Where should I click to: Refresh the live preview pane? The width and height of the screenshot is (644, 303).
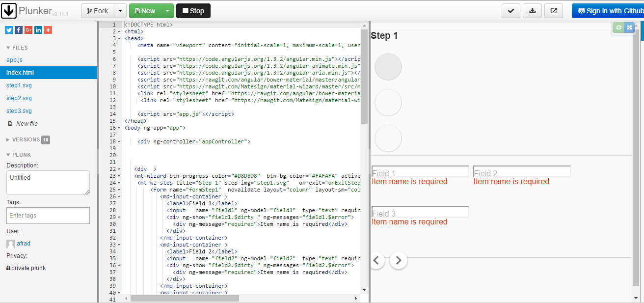click(x=618, y=28)
